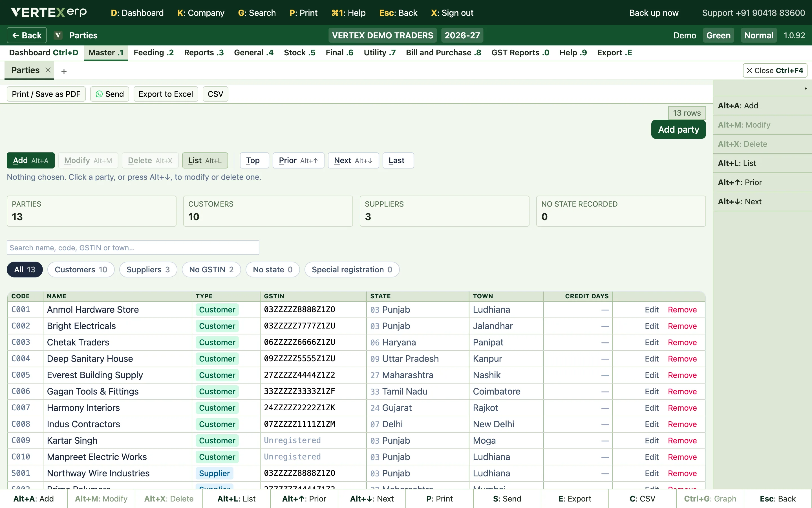Click Alt+L: List in side panel
The height and width of the screenshot is (508, 812).
click(x=762, y=163)
